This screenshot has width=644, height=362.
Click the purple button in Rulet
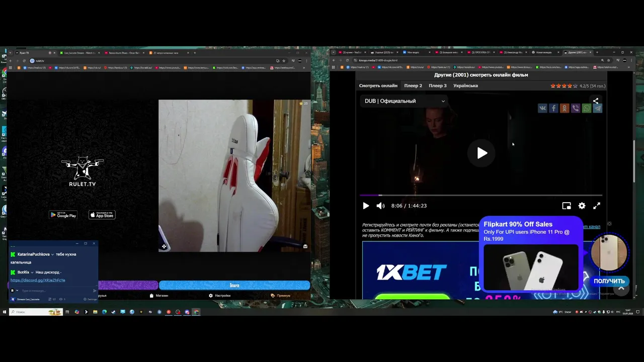point(128,285)
